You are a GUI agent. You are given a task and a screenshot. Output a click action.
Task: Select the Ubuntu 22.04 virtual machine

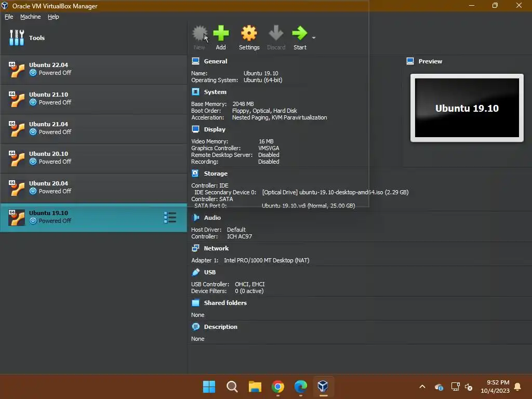pyautogui.click(x=94, y=70)
